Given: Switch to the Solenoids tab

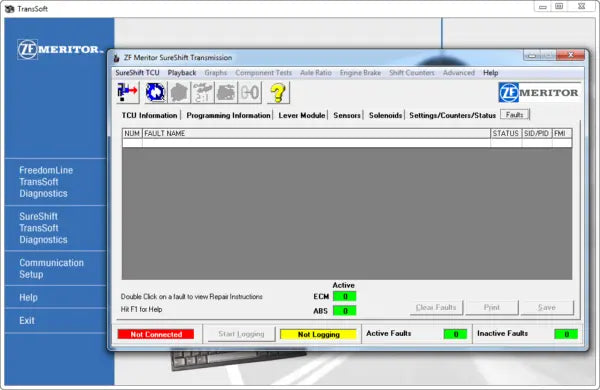Looking at the screenshot, I should (385, 115).
